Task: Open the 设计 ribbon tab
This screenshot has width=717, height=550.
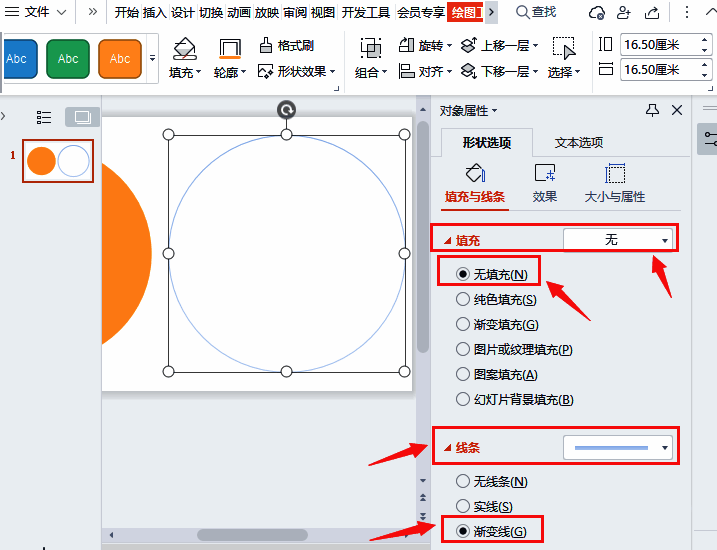Action: click(182, 12)
